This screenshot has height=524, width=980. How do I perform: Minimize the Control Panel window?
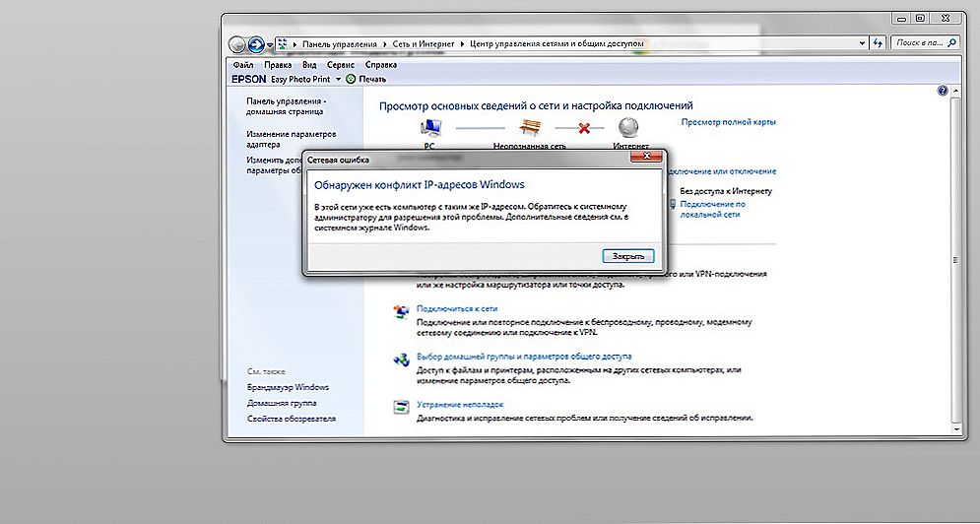901,19
